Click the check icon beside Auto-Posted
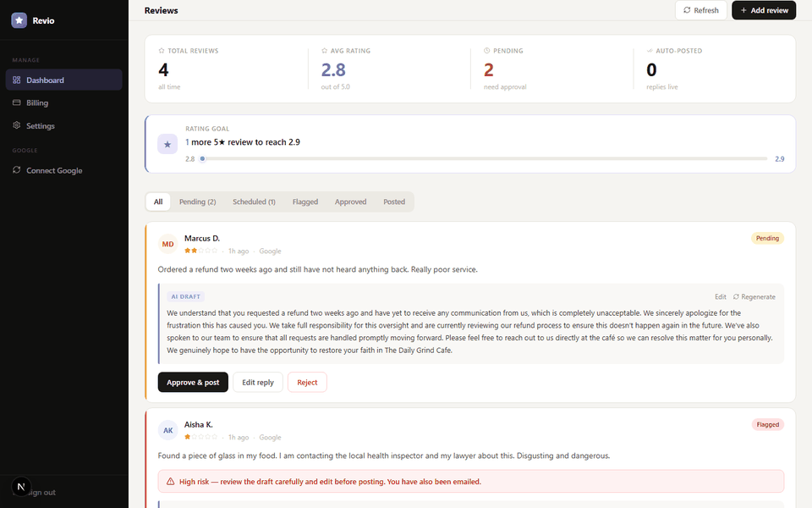This screenshot has height=508, width=812. click(x=650, y=51)
